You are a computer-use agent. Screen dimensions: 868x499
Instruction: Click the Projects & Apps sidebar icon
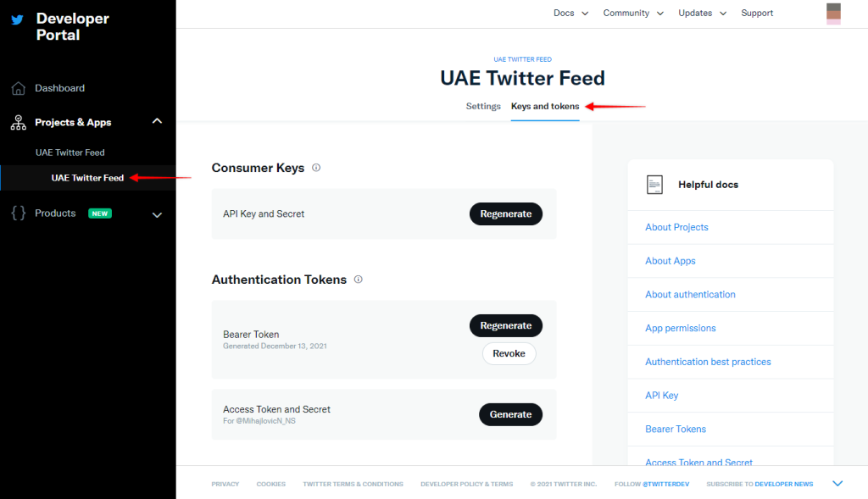pos(18,122)
